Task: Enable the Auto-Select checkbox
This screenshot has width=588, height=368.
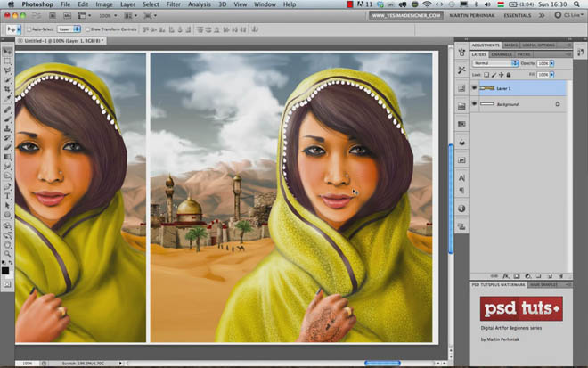Action: pyautogui.click(x=29, y=29)
